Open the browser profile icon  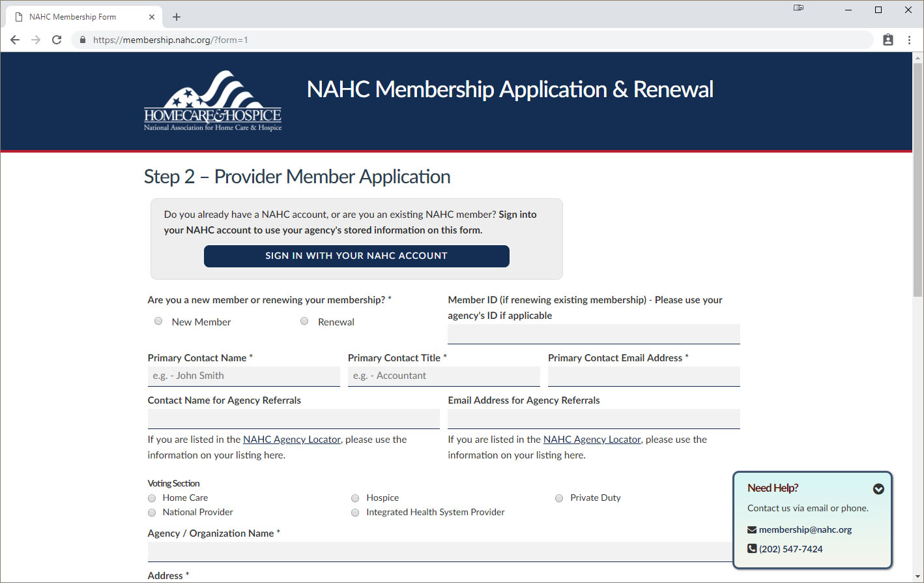click(x=888, y=40)
